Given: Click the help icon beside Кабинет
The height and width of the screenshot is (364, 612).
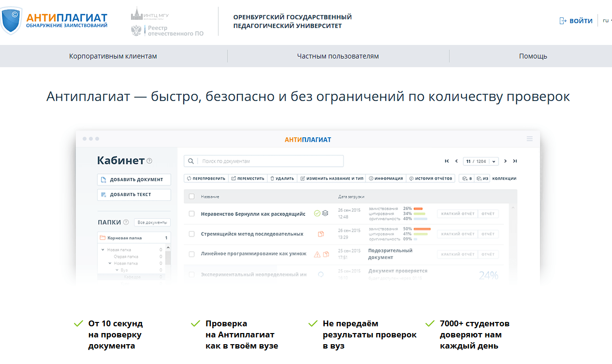Looking at the screenshot, I should pos(149,161).
